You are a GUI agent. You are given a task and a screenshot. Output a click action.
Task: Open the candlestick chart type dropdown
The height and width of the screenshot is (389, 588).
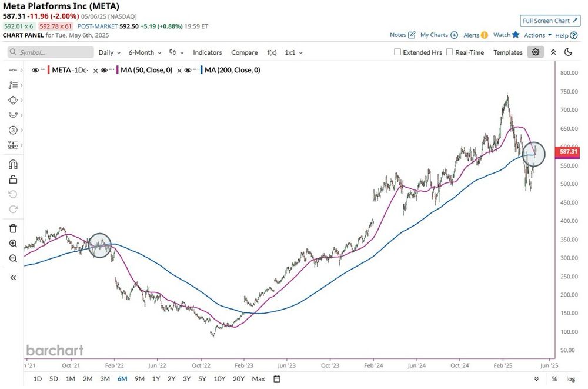(176, 52)
